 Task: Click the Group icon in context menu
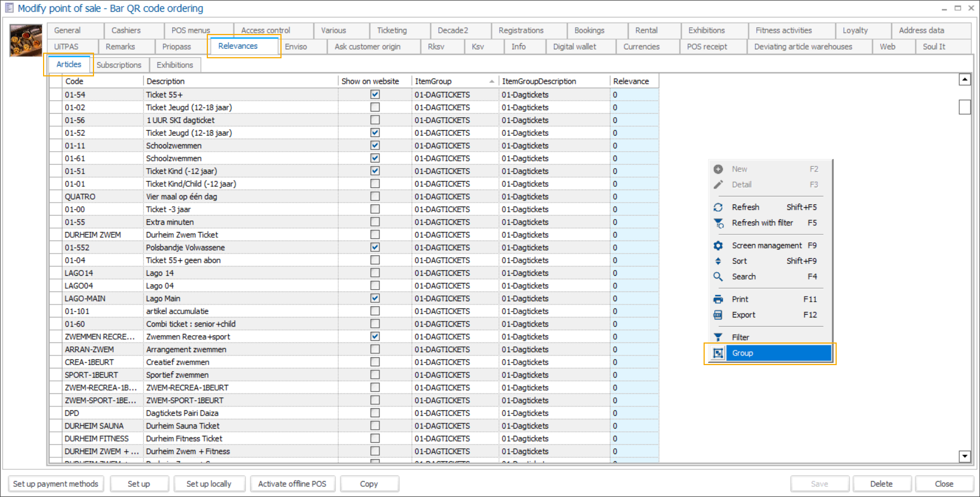pyautogui.click(x=718, y=353)
